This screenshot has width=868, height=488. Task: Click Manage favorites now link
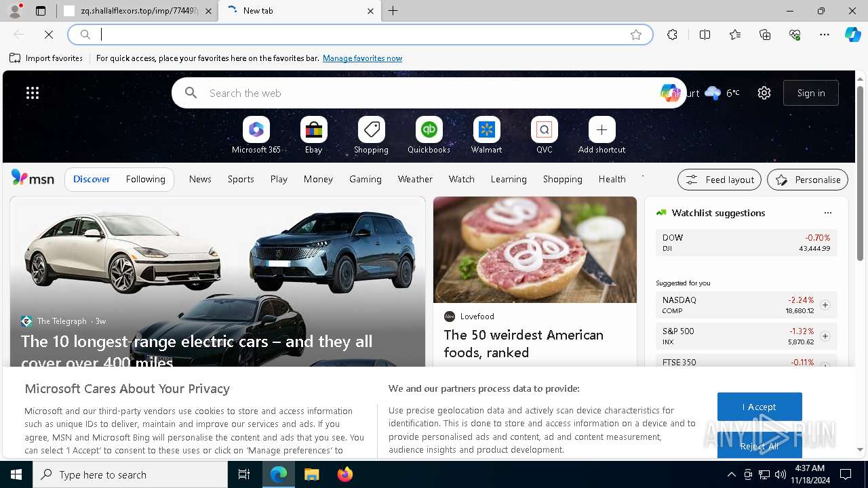pyautogui.click(x=363, y=58)
